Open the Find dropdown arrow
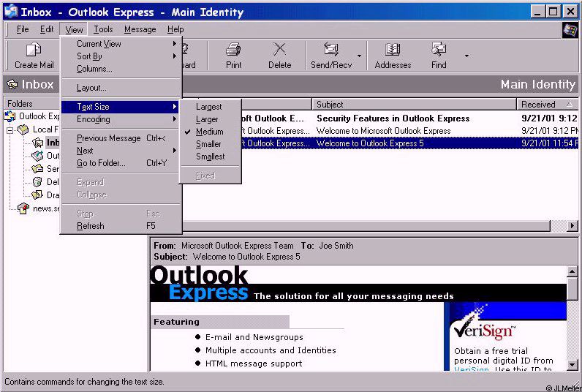 tap(466, 56)
